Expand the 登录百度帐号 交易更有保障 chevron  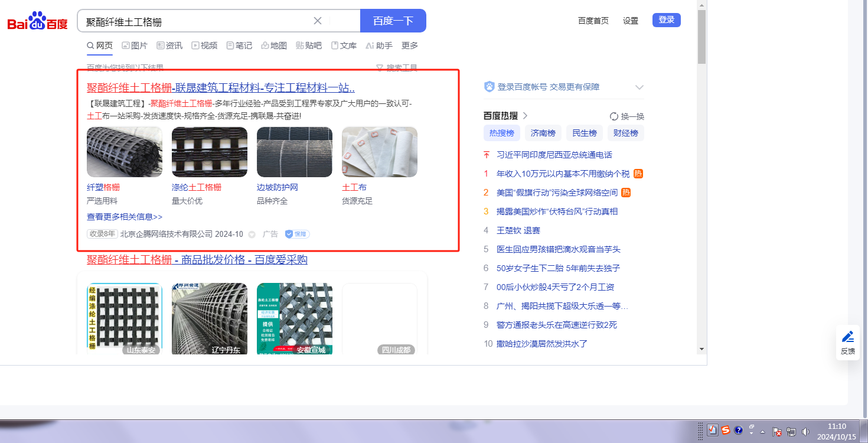point(639,87)
